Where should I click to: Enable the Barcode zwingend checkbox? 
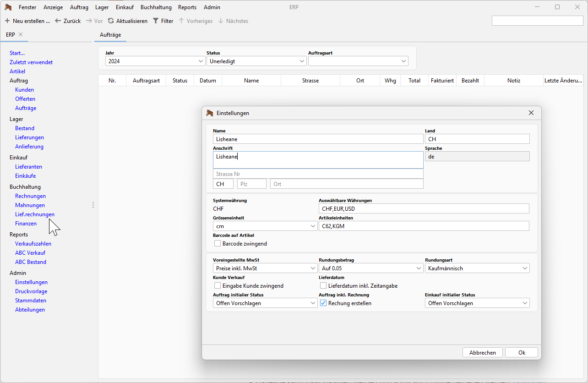tap(218, 244)
